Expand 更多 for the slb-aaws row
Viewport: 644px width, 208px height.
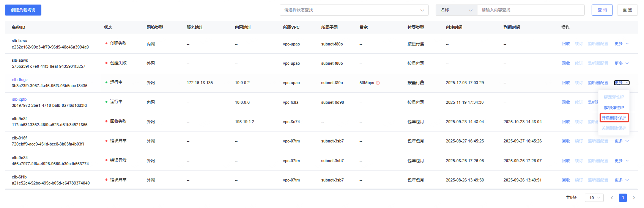click(x=621, y=64)
